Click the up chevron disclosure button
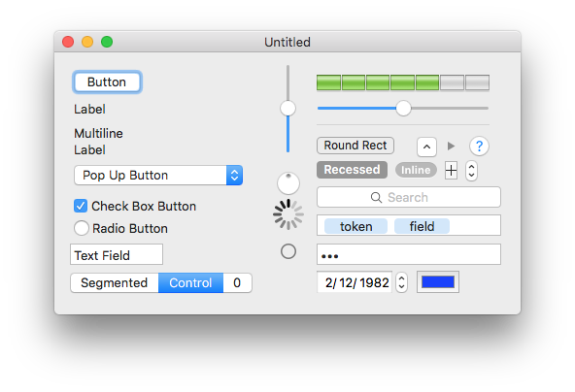The height and width of the screenshot is (392, 575). click(x=426, y=147)
